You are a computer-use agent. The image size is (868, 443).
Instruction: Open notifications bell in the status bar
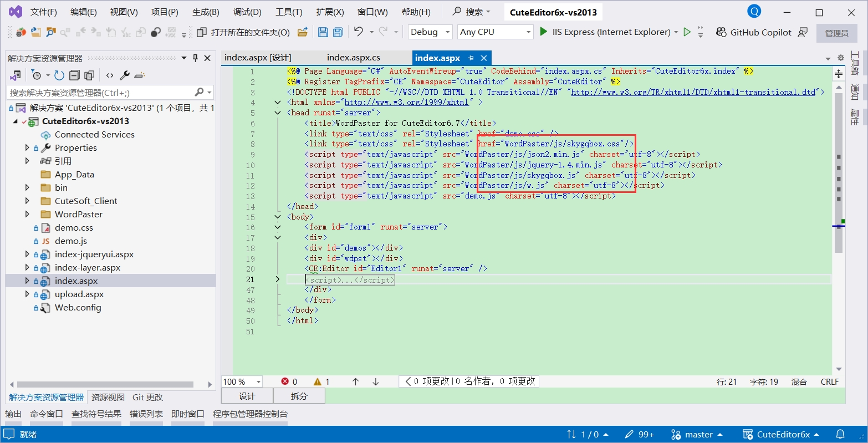tap(840, 434)
